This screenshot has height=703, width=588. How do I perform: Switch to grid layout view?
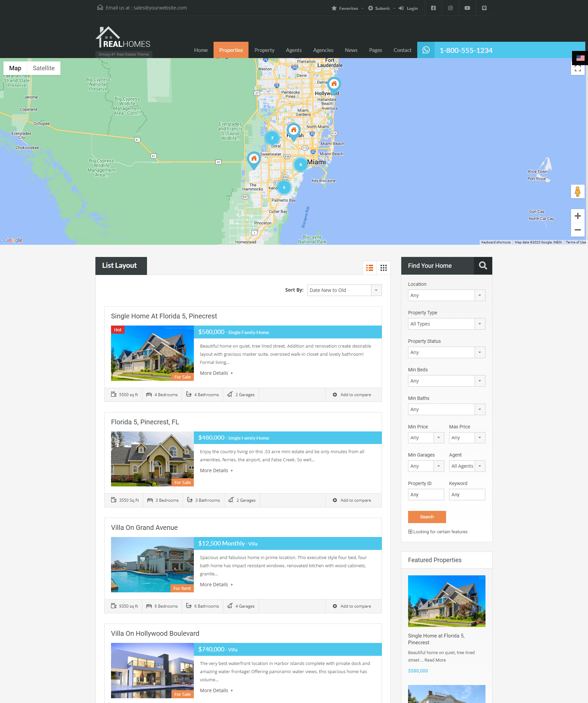click(384, 268)
